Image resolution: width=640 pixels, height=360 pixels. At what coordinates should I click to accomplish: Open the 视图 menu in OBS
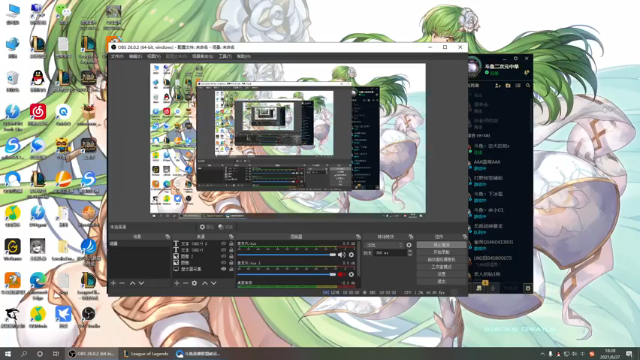[154, 56]
